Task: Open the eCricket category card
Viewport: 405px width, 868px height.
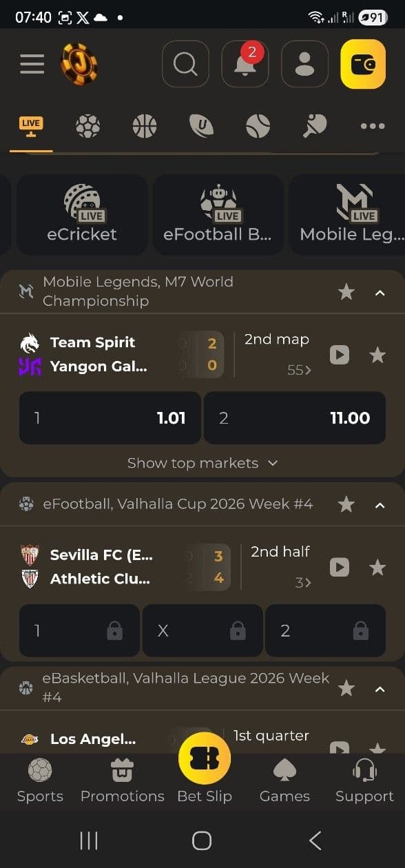Action: coord(81,214)
